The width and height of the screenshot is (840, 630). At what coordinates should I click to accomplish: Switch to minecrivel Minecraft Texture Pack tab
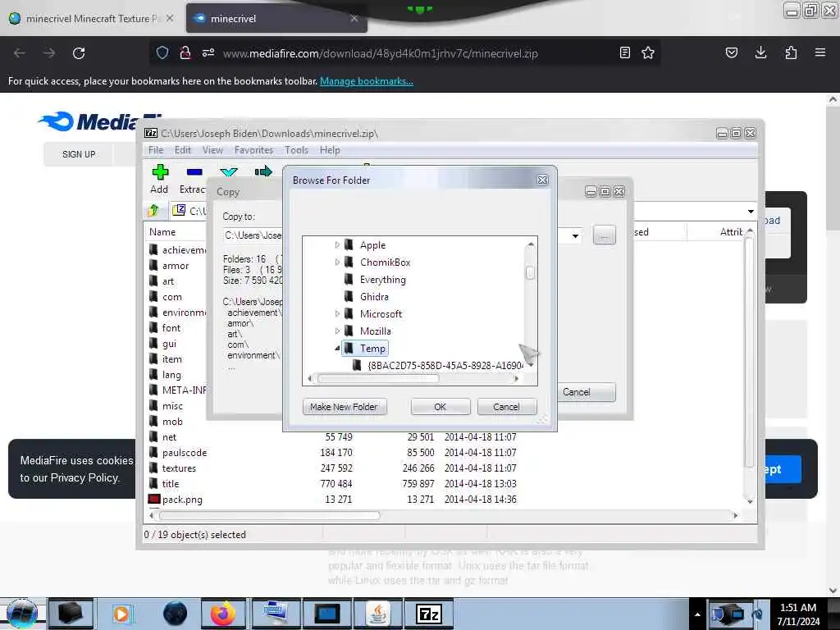91,18
